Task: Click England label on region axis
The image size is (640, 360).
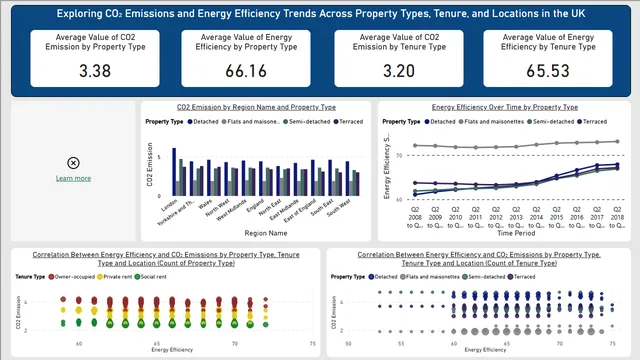Action: pos(256,205)
